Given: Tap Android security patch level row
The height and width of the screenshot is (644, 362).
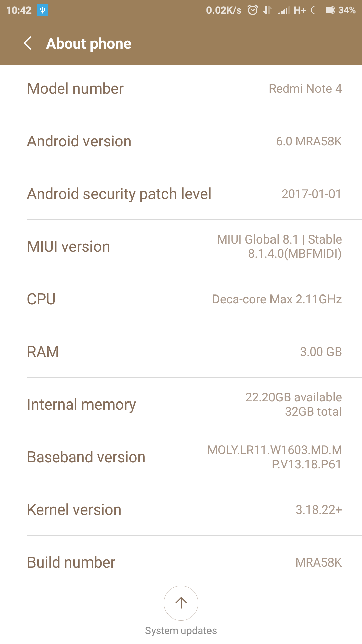Looking at the screenshot, I should pyautogui.click(x=181, y=194).
